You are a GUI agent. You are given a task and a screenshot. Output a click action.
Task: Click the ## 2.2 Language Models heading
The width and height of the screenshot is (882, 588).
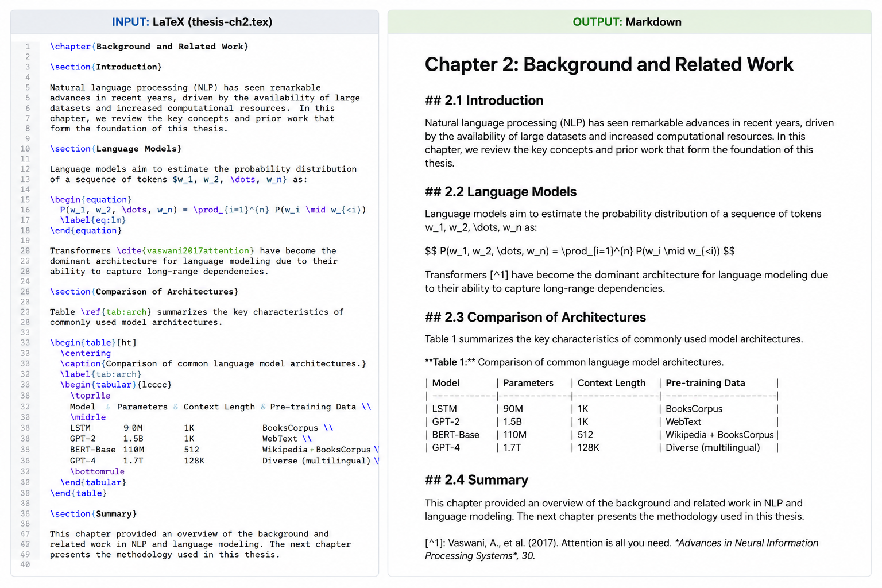click(501, 192)
